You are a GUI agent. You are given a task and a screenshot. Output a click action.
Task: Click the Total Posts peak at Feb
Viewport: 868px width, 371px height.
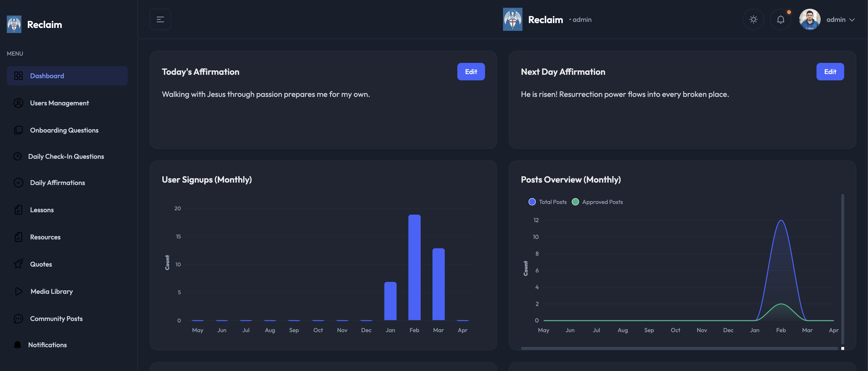781,220
